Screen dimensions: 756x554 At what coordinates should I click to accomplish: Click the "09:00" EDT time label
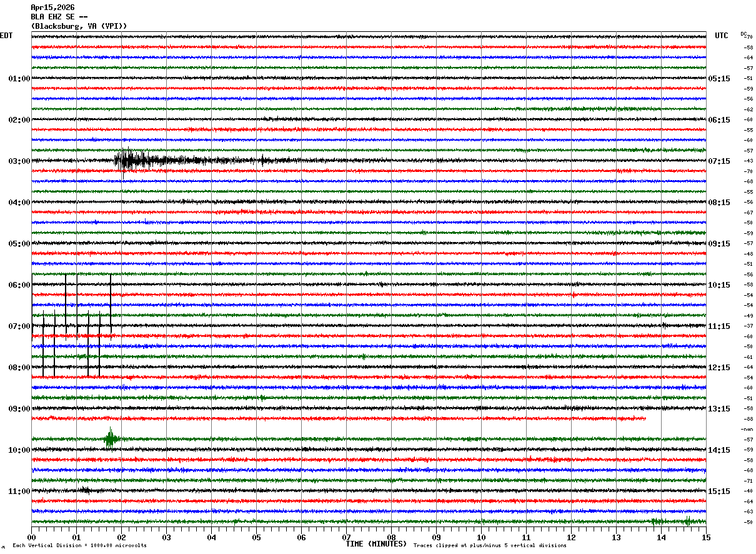[x=19, y=409]
